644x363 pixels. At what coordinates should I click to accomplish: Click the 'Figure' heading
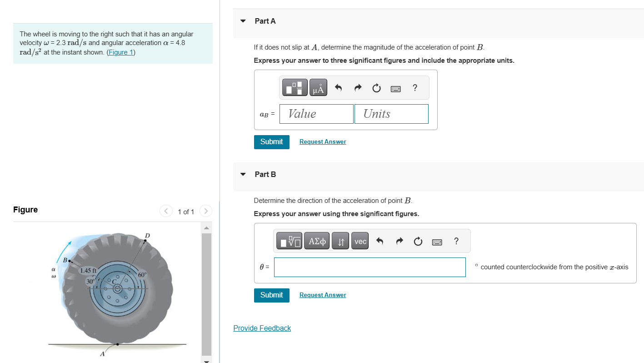coord(25,210)
